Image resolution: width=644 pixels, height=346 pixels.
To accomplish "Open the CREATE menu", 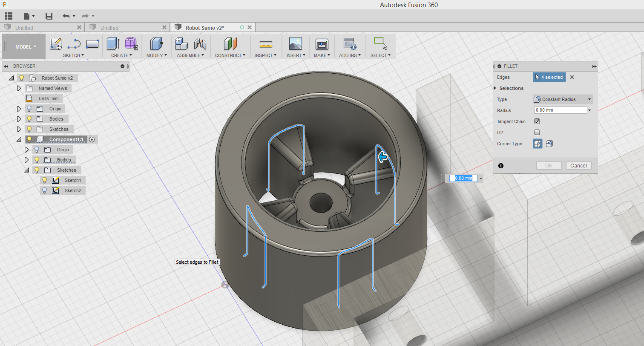I will [121, 55].
